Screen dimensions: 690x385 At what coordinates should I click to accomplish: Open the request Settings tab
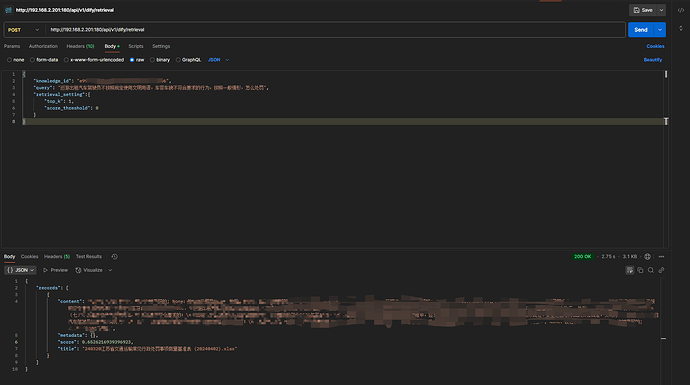tap(161, 46)
